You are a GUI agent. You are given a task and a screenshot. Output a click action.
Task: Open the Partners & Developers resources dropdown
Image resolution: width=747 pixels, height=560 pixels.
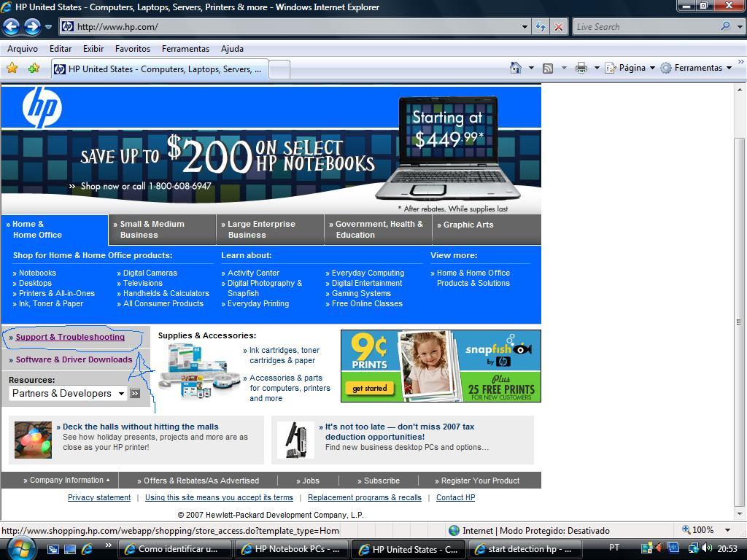pyautogui.click(x=68, y=393)
